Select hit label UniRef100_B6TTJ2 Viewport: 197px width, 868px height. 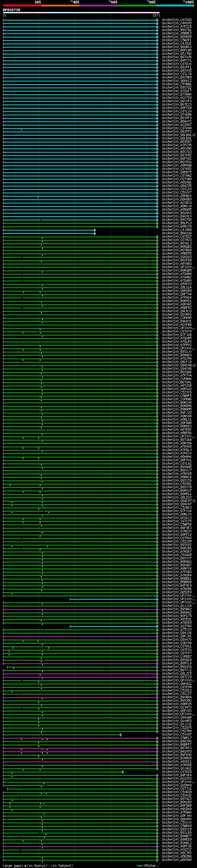(x=177, y=670)
